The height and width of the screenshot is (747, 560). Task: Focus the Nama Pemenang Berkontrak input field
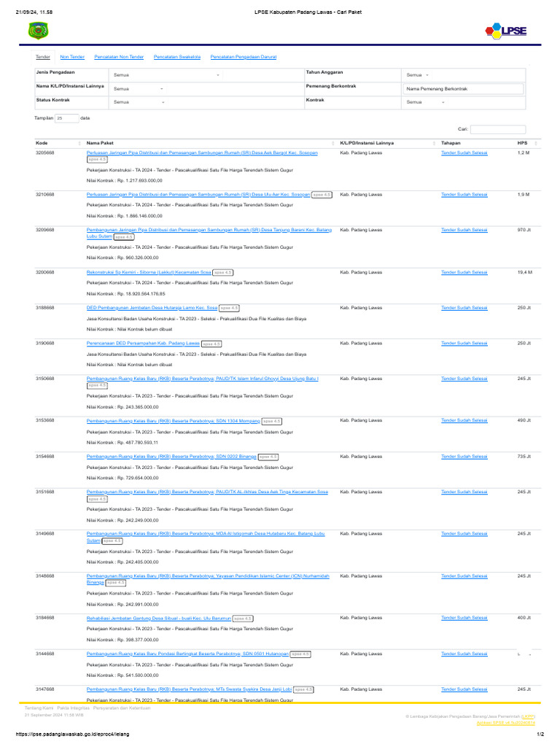point(464,88)
